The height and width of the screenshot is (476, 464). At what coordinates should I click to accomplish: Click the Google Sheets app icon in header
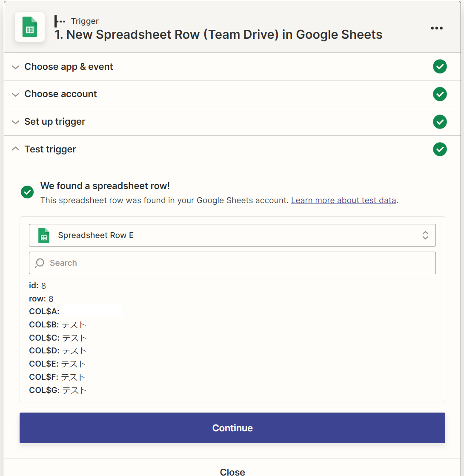pyautogui.click(x=30, y=27)
